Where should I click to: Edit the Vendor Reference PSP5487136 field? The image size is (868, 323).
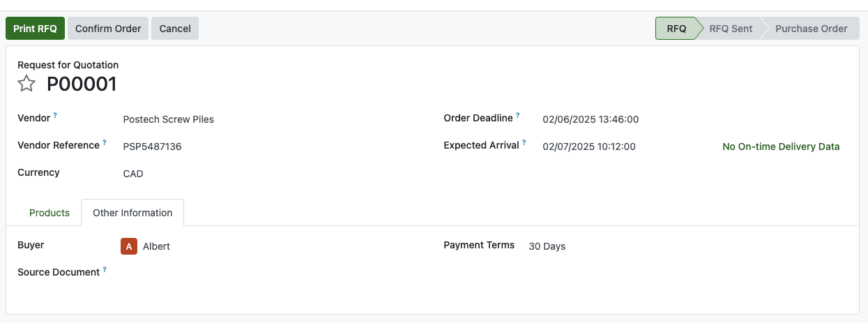coord(153,147)
